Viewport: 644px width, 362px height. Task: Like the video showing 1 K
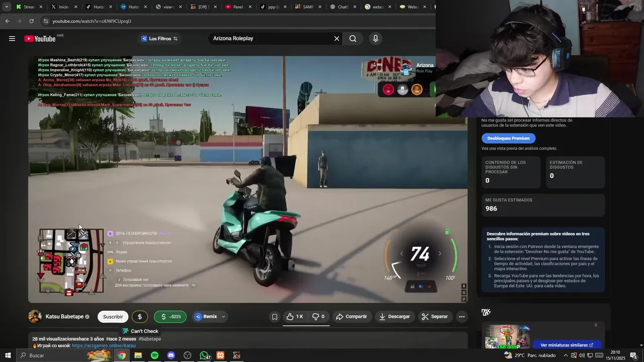click(x=295, y=317)
